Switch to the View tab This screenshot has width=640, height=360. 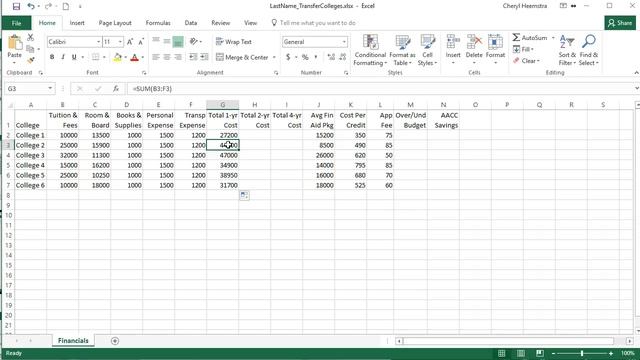250,23
